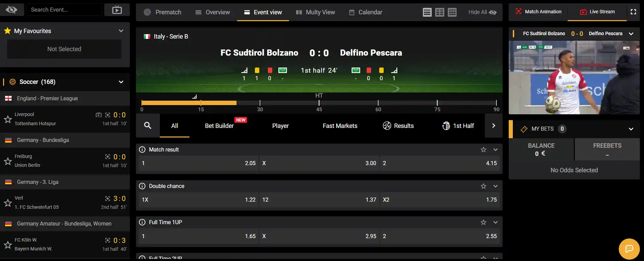
Task: Open Germany Amateur Bundesliga Women competition
Action: 65,224
